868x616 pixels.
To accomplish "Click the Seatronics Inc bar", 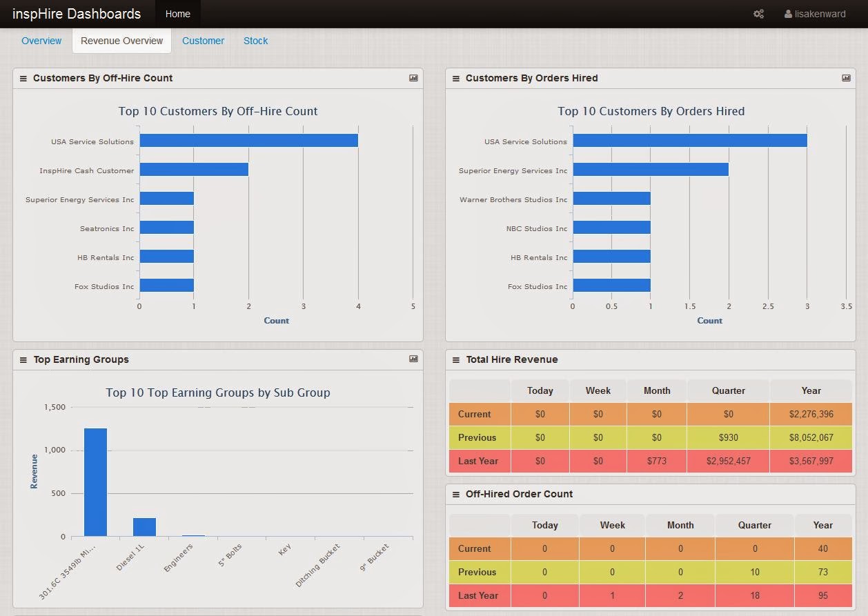I will click(x=167, y=228).
